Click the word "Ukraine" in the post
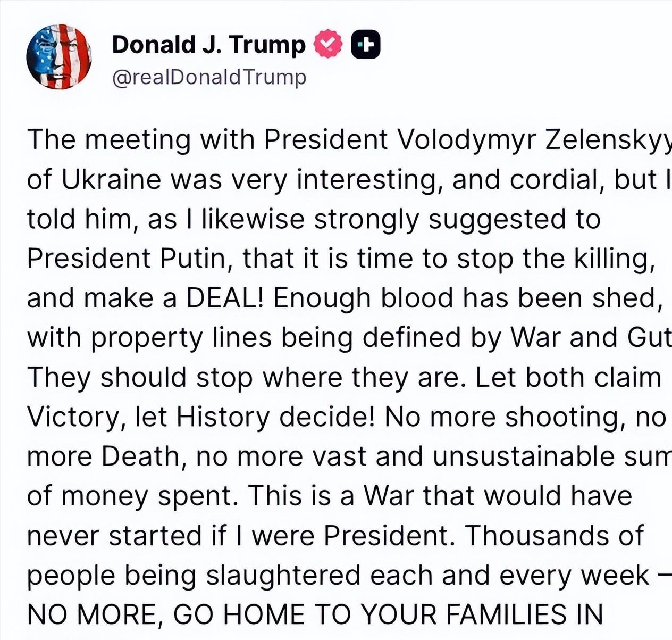The height and width of the screenshot is (640, 672). click(111, 179)
